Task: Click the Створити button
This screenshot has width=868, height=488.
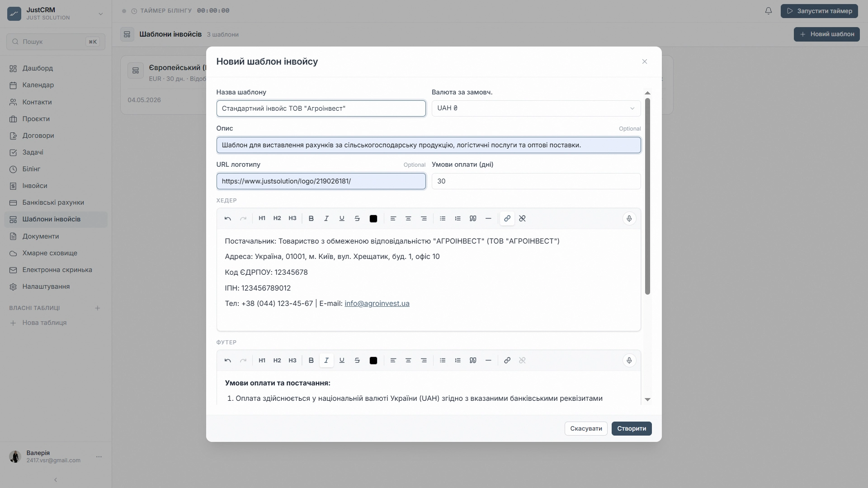Action: coord(632,429)
